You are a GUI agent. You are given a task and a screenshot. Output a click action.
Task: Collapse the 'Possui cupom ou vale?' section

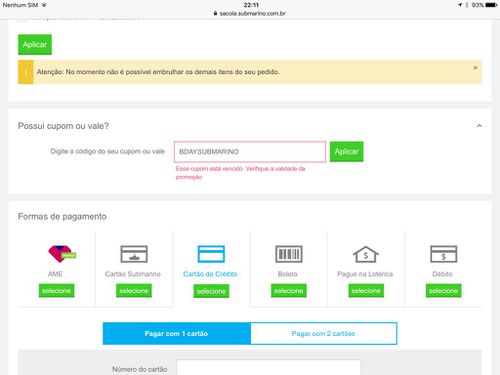[479, 126]
